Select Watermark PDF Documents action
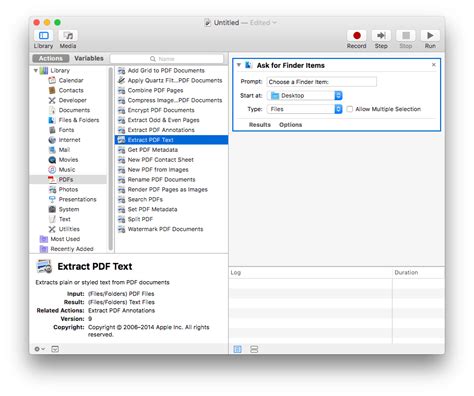Viewport: 474px width, 396px height. [165, 229]
